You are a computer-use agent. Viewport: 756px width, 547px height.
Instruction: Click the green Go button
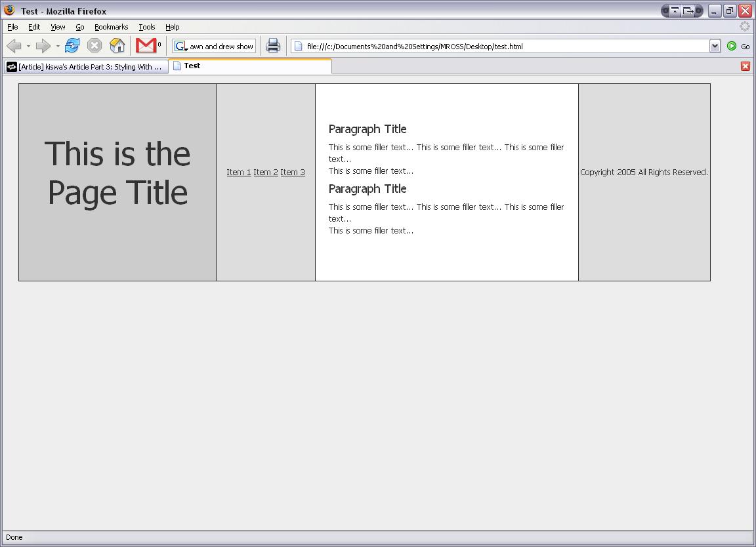[732, 46]
